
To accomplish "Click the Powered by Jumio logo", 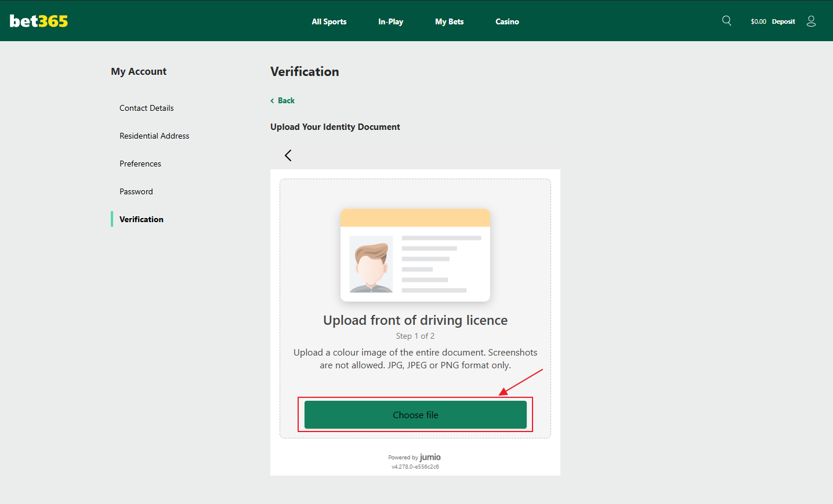I will (x=415, y=457).
